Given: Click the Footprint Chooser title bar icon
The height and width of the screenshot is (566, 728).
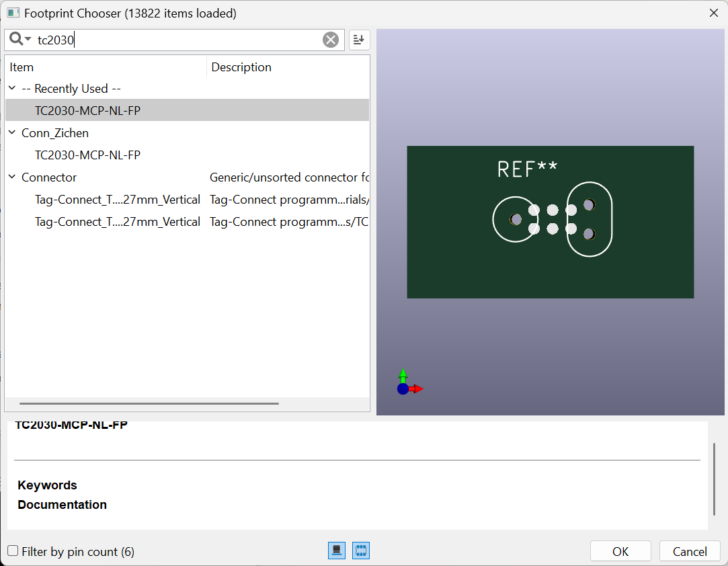Looking at the screenshot, I should [x=13, y=13].
